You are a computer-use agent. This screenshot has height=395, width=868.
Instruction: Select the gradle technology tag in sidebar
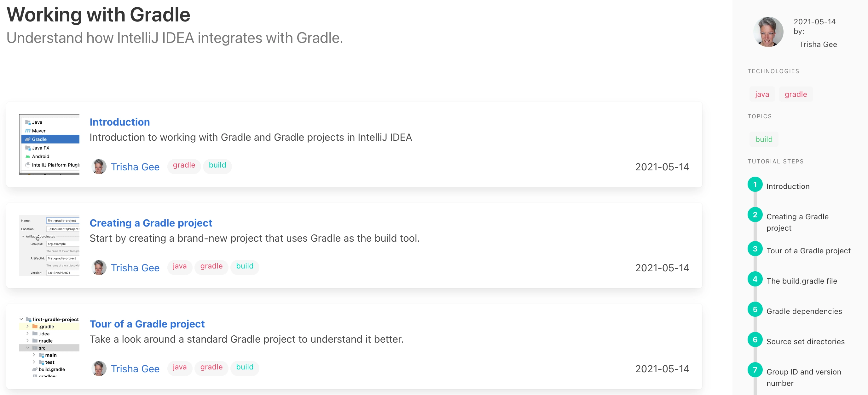click(796, 94)
